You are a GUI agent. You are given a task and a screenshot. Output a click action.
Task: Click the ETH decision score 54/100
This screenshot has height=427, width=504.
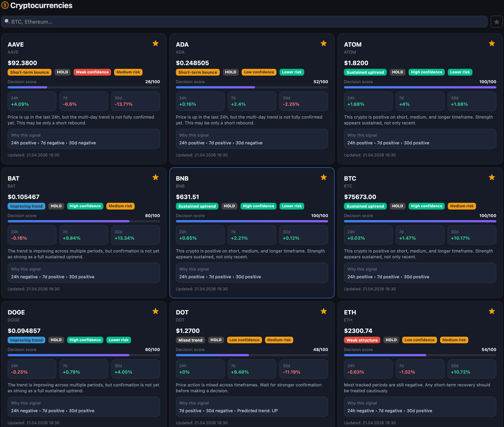[x=489, y=350]
